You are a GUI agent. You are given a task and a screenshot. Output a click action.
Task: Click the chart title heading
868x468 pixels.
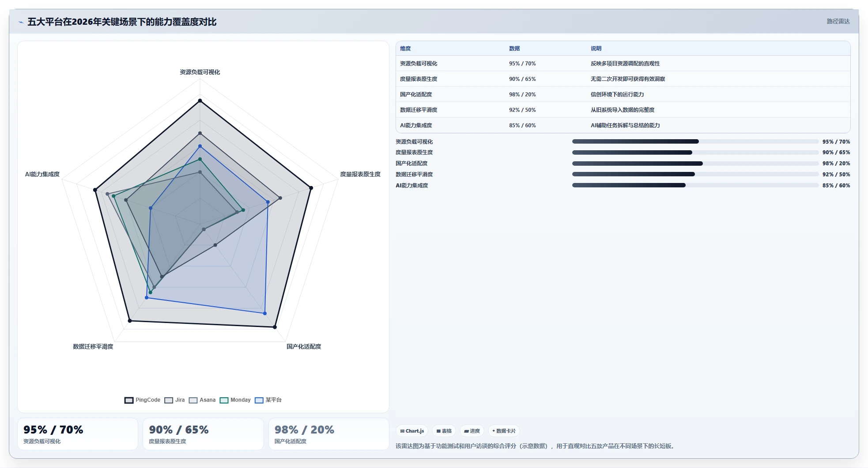coord(122,22)
